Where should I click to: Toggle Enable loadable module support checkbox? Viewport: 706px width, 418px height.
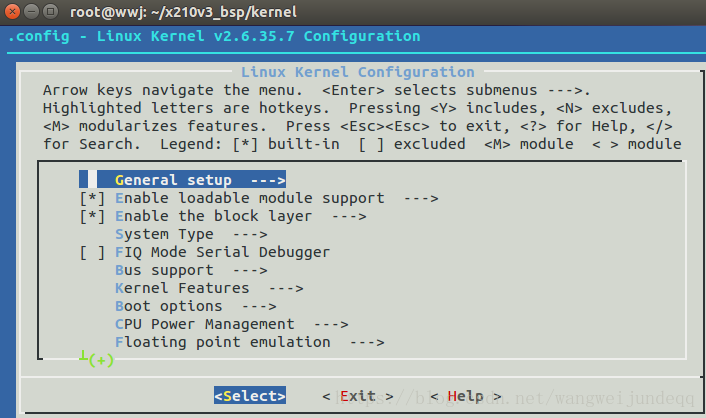[x=92, y=198]
